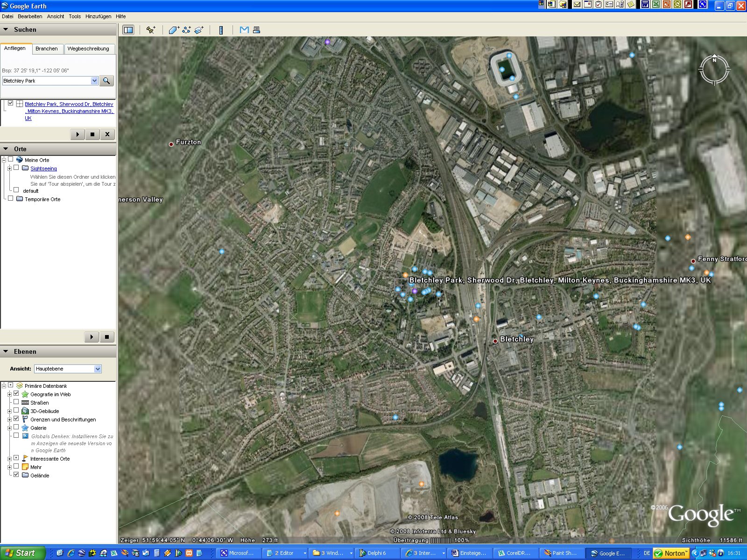Open the Bearbeiten menu
The width and height of the screenshot is (747, 560).
(30, 16)
